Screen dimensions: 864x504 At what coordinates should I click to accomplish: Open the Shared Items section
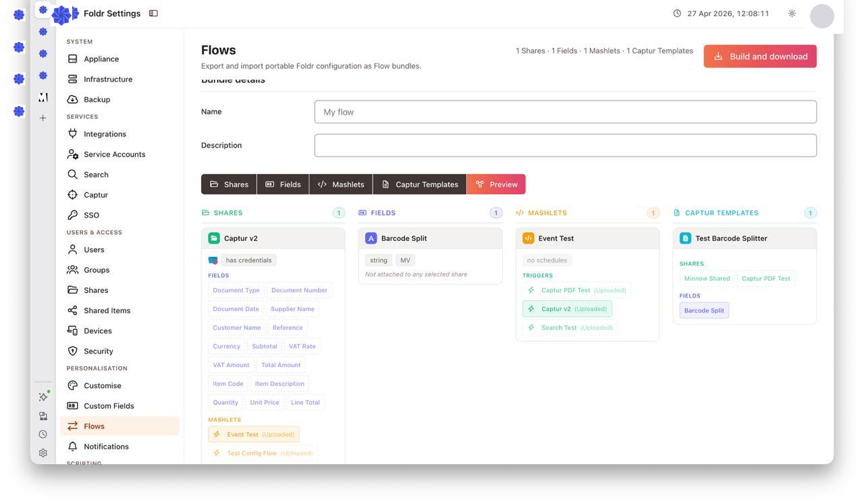pos(110,310)
